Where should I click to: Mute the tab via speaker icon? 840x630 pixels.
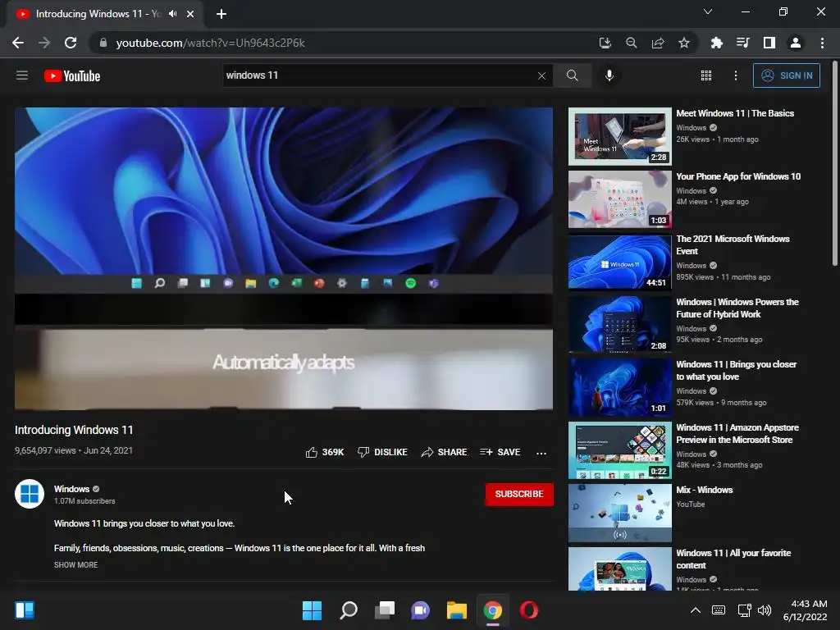tap(172, 14)
